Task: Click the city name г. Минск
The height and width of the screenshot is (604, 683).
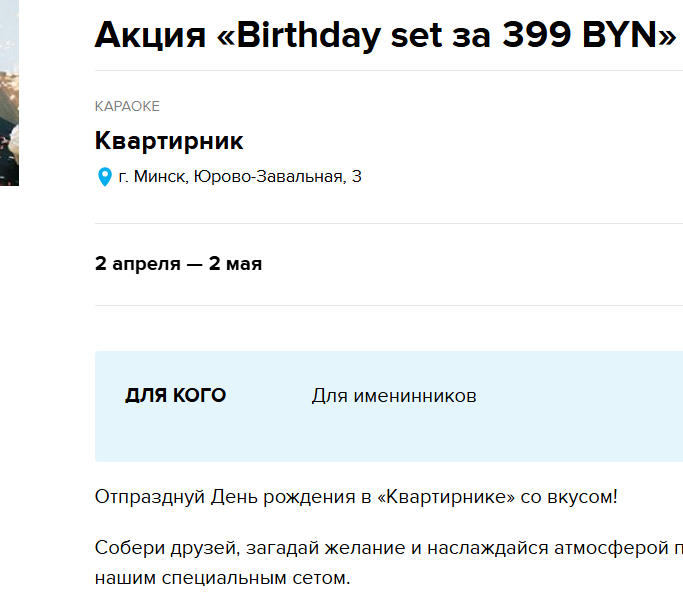Action: (x=152, y=178)
